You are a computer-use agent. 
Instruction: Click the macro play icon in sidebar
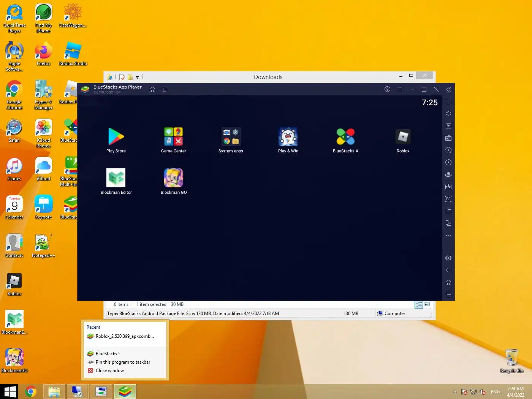[448, 150]
